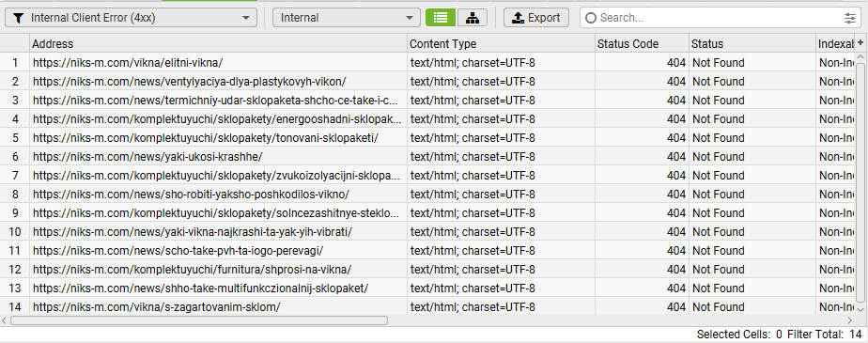Open Internal Client Error (4xx) filter dropdown
The image size is (868, 343).
[132, 18]
